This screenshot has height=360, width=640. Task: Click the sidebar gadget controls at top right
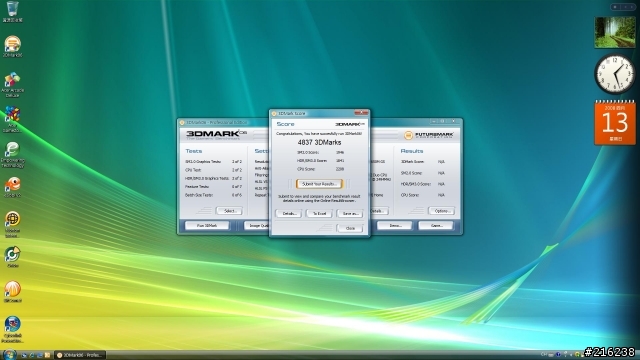(x=623, y=7)
